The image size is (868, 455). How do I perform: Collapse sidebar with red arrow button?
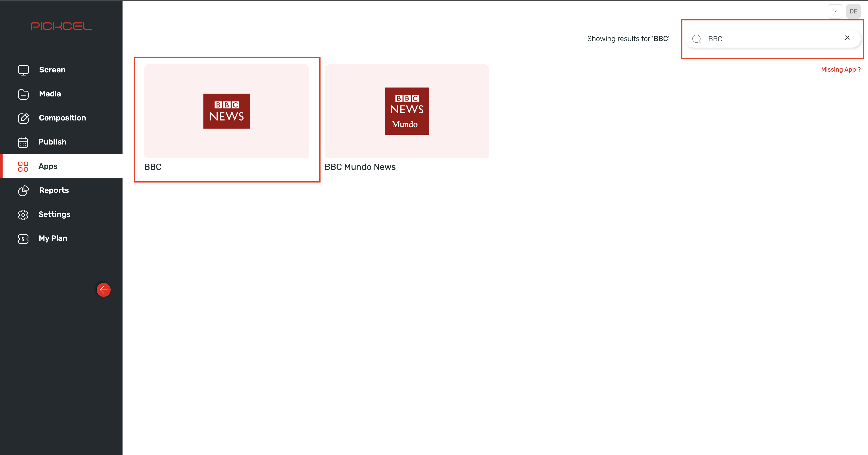click(103, 290)
